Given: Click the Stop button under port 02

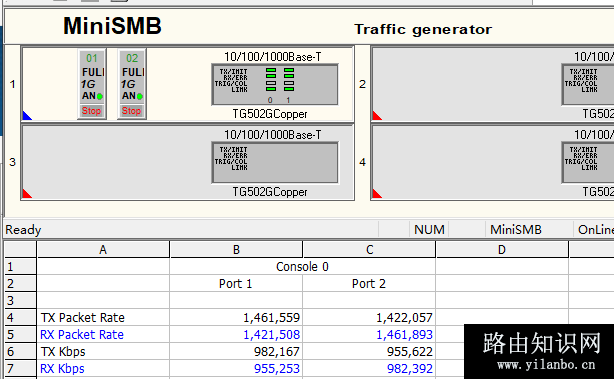Looking at the screenshot, I should pos(132,111).
